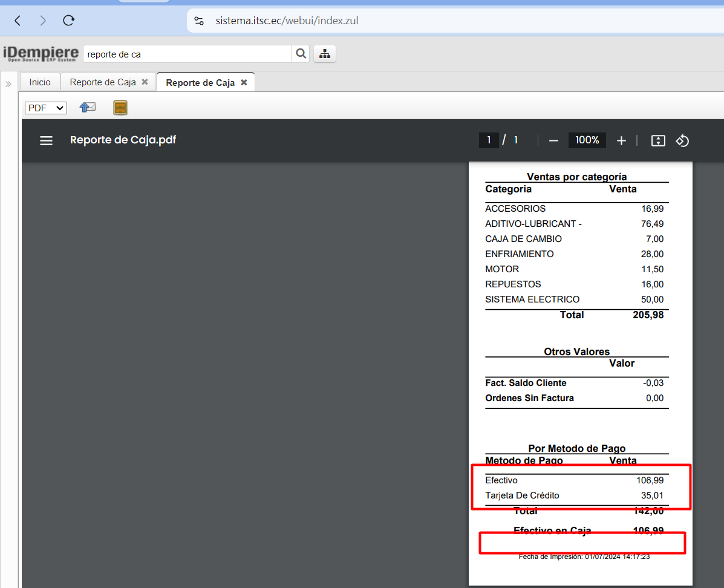Click the send report by email icon
Screen dimensions: 724x588
click(x=88, y=108)
